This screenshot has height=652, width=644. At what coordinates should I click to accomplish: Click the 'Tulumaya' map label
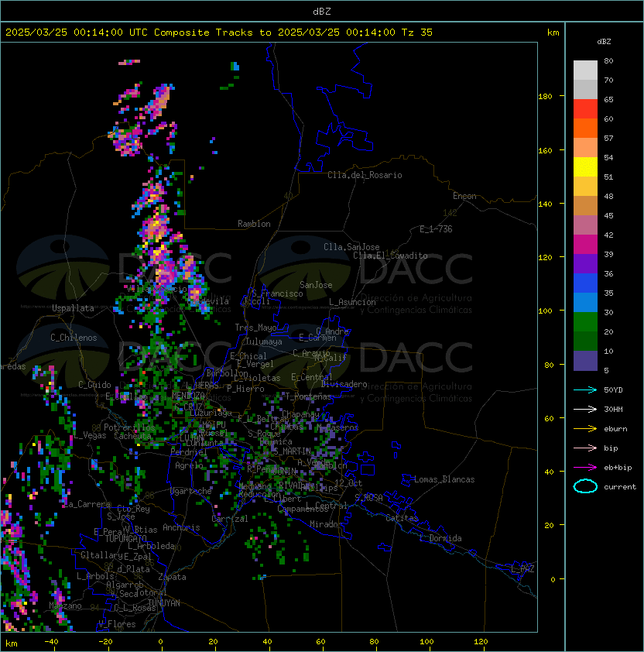click(264, 341)
